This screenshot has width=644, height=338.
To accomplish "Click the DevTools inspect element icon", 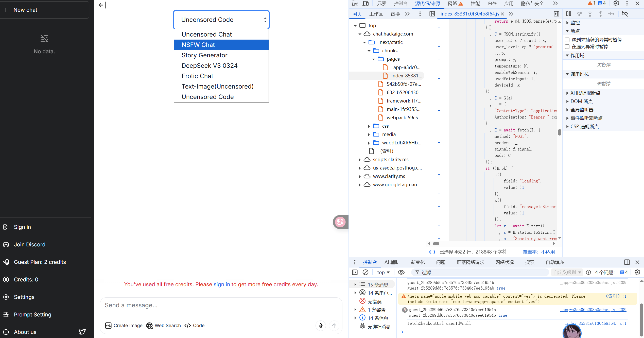I will point(355,3).
